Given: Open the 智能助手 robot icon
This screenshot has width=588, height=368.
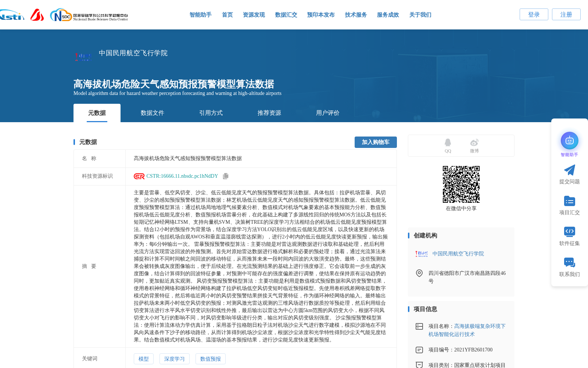Looking at the screenshot, I should coord(570,141).
